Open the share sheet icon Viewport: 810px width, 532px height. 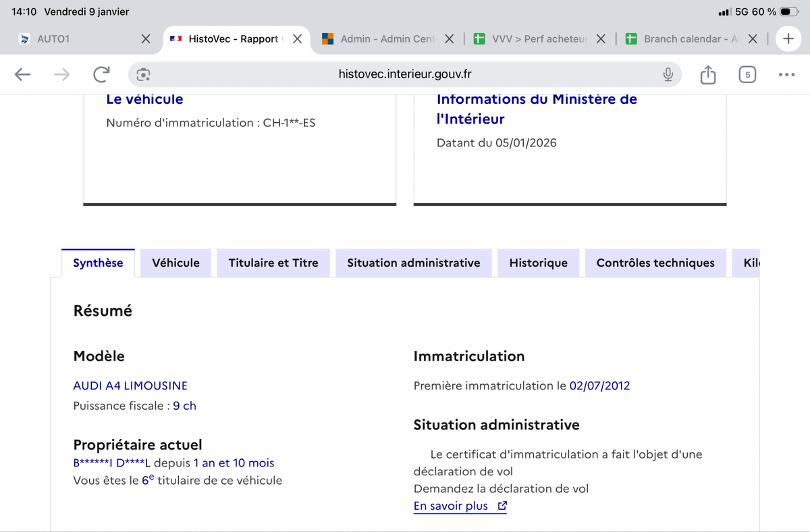pos(707,74)
